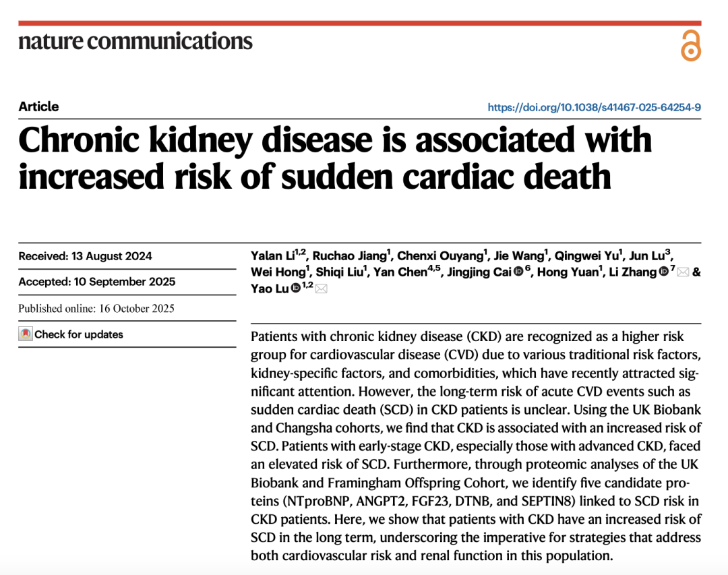Click the email envelope beside Li Zhang
Image resolution: width=728 pixels, height=575 pixels.
(x=682, y=272)
